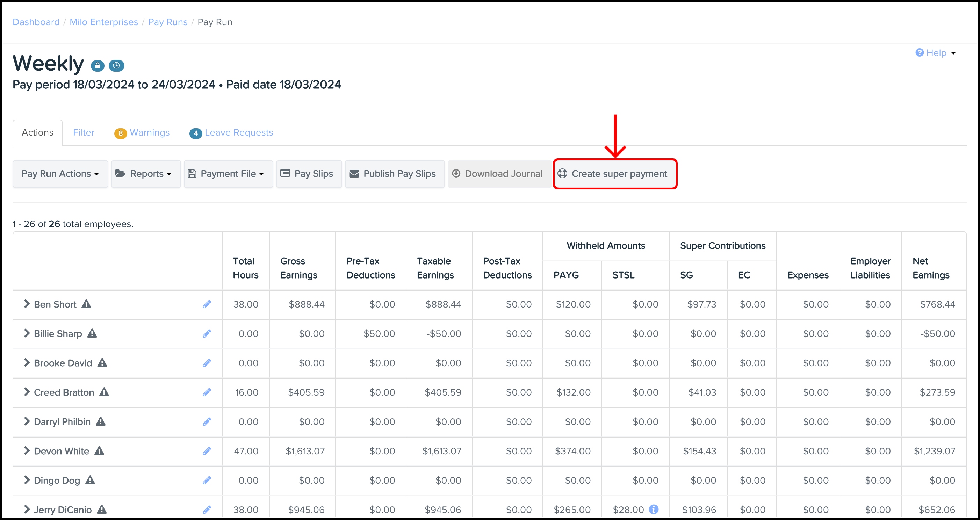Click the STSL info icon for Jerry DiCanio

pos(654,510)
